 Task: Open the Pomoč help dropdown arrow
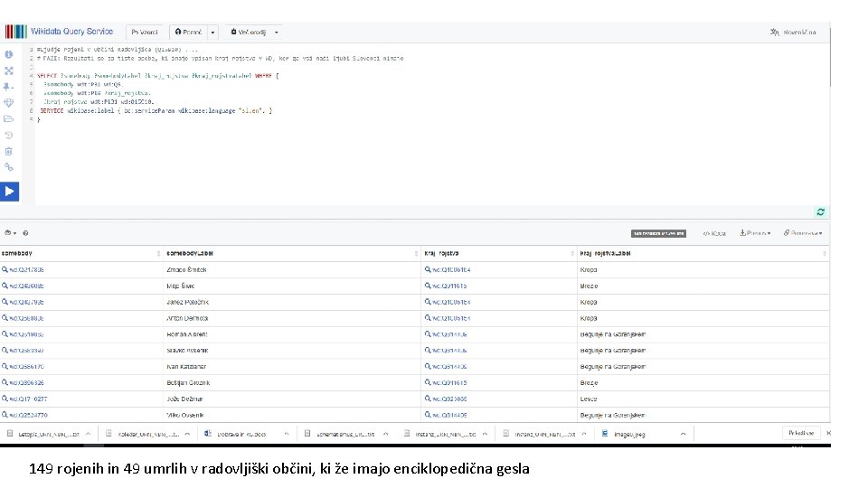pyautogui.click(x=213, y=32)
